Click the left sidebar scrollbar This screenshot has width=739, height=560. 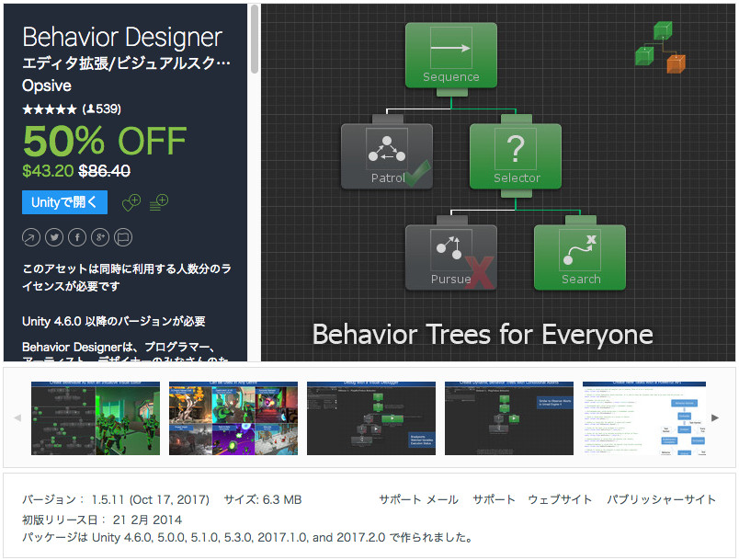[255, 39]
